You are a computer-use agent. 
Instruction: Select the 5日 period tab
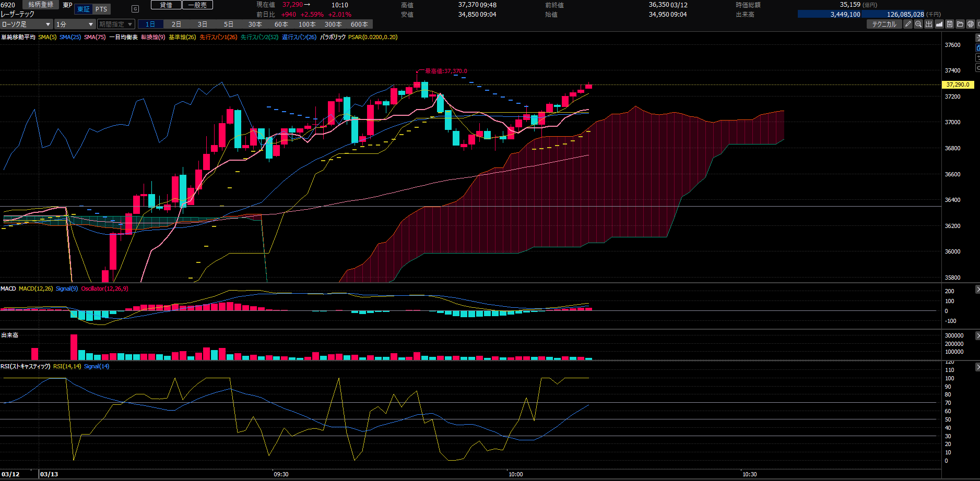[x=229, y=25]
